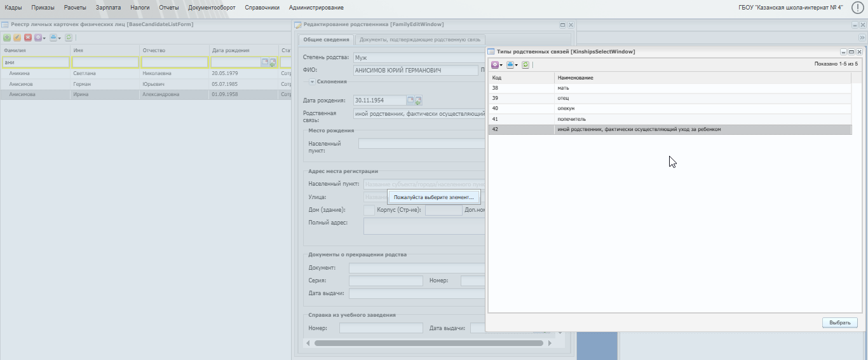The height and width of the screenshot is (360, 868).
Task: Open the Приказы menu
Action: click(x=43, y=8)
